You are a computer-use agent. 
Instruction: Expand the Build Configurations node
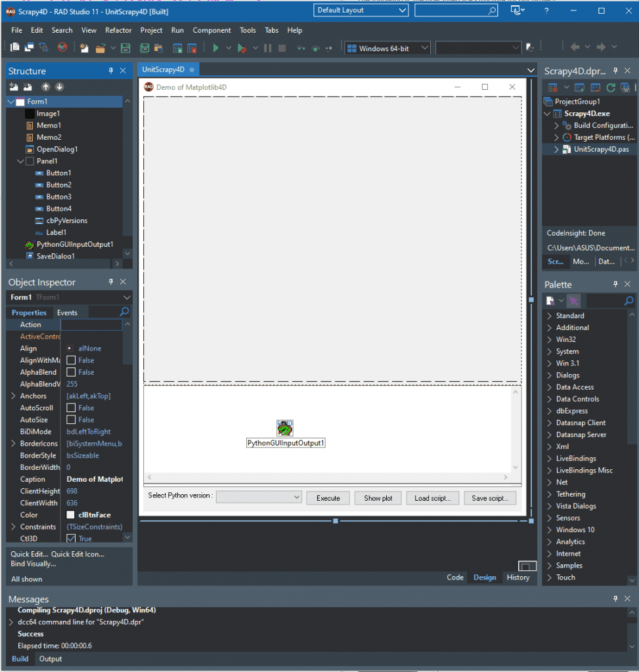(x=557, y=125)
